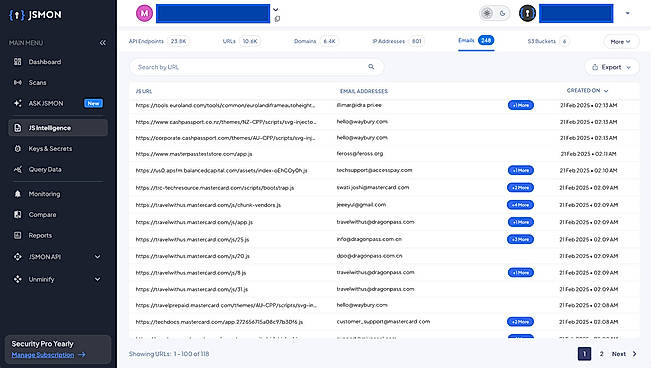Focus the Search by URL field
The image size is (651, 368).
coord(256,67)
